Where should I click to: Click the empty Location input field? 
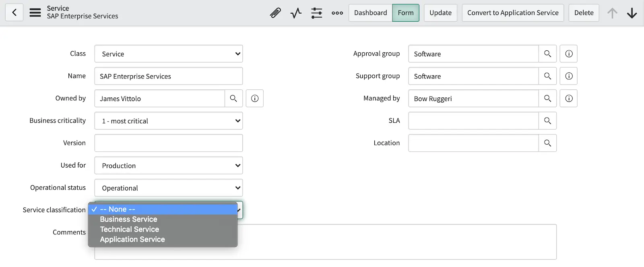(x=474, y=143)
